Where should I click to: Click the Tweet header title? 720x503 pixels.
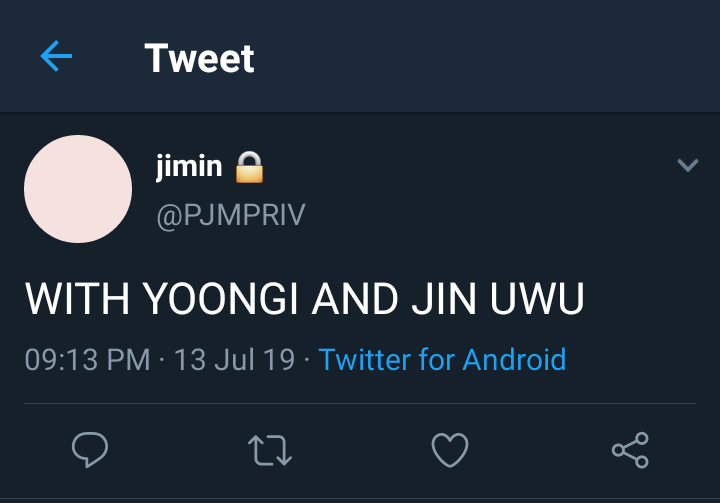coord(199,58)
